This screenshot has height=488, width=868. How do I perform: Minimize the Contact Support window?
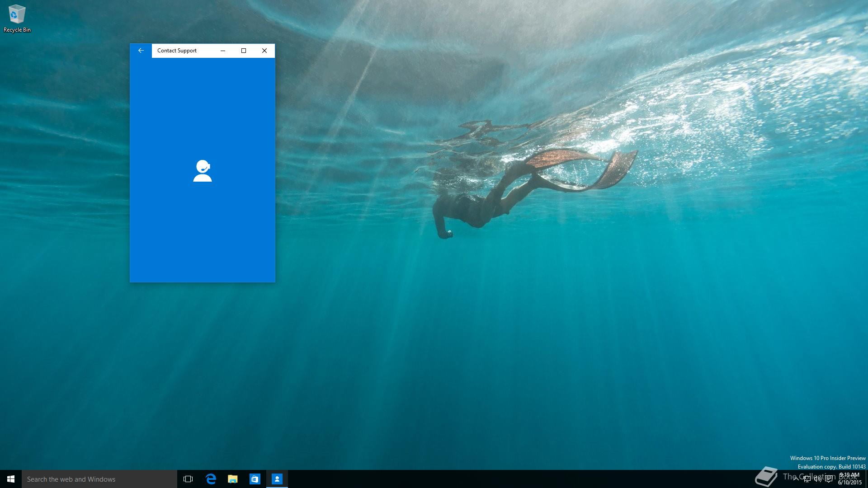223,51
